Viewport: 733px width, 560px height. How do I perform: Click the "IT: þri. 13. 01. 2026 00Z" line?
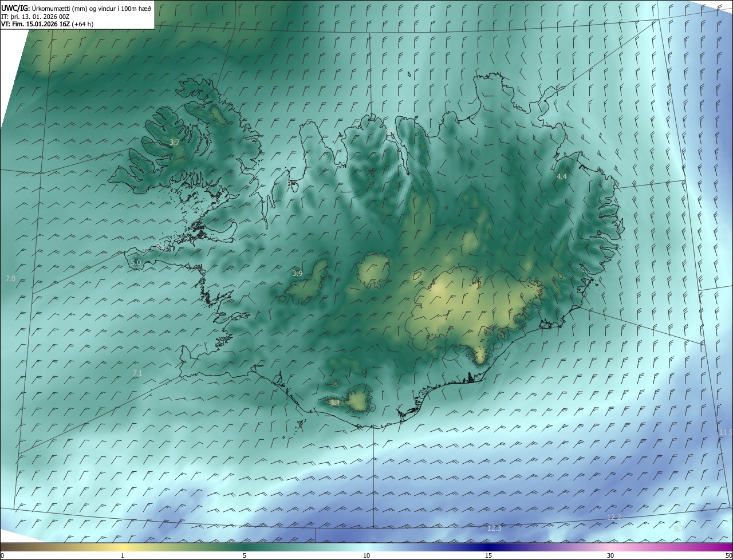click(36, 17)
